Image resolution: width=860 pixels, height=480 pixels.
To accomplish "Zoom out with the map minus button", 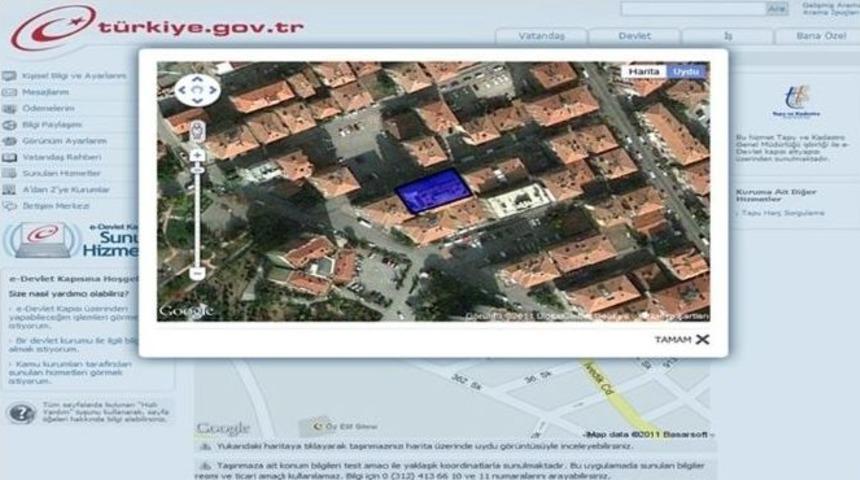I will (197, 273).
